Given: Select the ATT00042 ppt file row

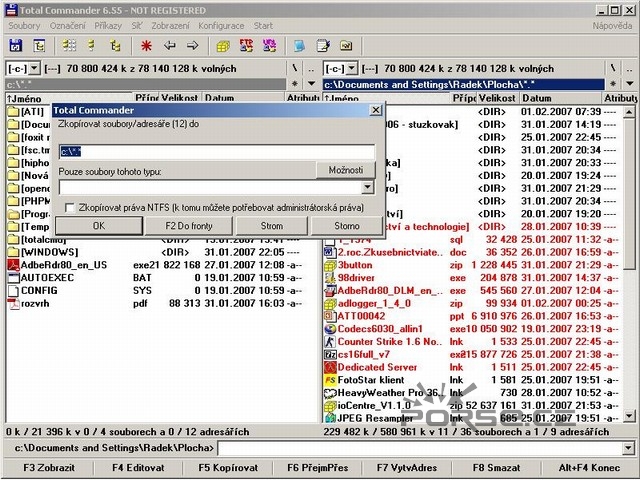Looking at the screenshot, I should click(473, 316).
